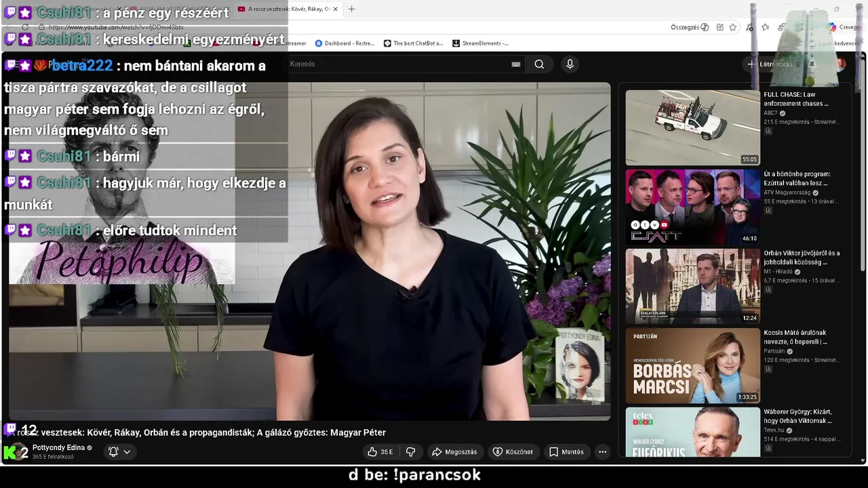The height and width of the screenshot is (488, 868).
Task: Click title 'FULL CHASE: Law enforcement chases'
Action: tap(796, 99)
